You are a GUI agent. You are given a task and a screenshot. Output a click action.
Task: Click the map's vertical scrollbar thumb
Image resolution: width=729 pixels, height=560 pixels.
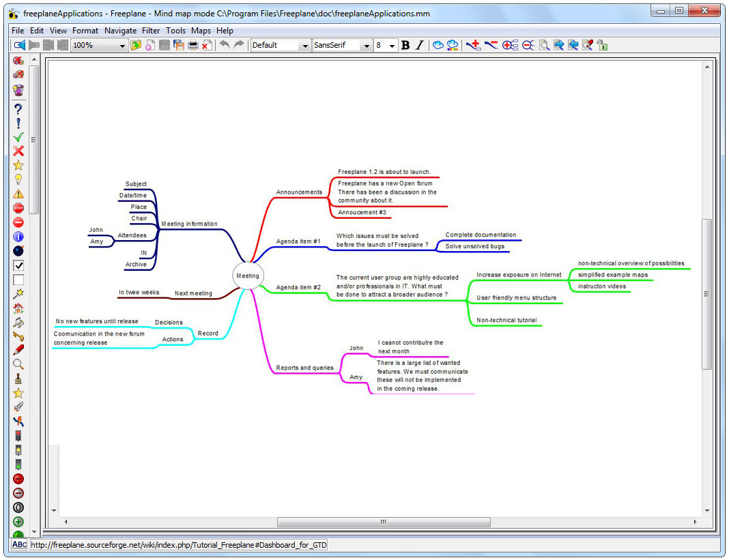coord(706,294)
